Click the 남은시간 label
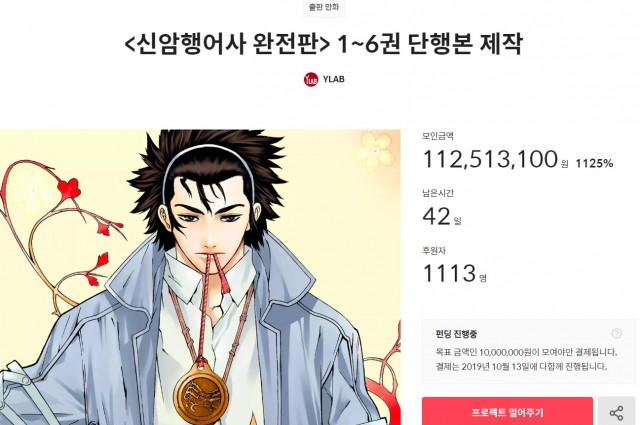 coord(438,193)
